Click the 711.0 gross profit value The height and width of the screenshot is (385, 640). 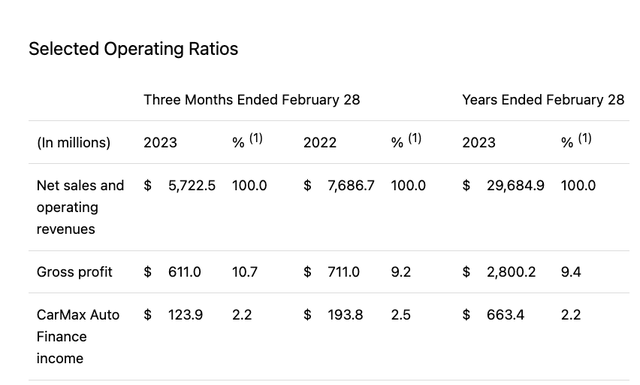click(x=344, y=272)
